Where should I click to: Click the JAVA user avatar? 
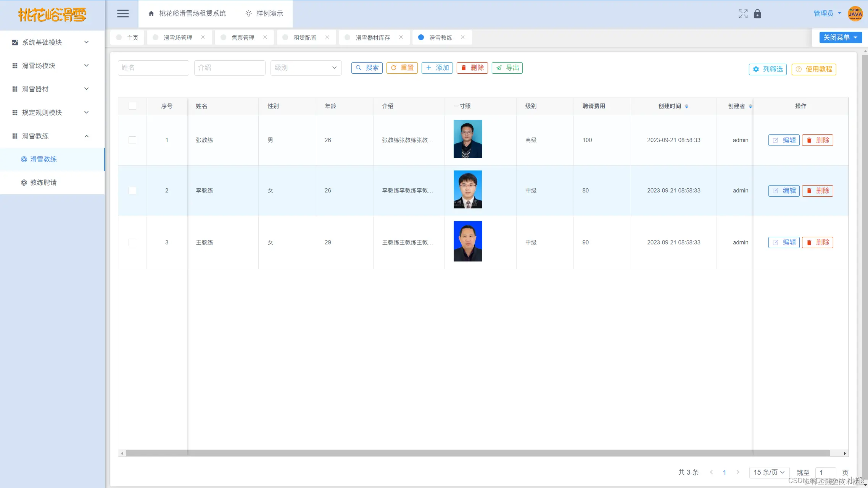(x=855, y=14)
